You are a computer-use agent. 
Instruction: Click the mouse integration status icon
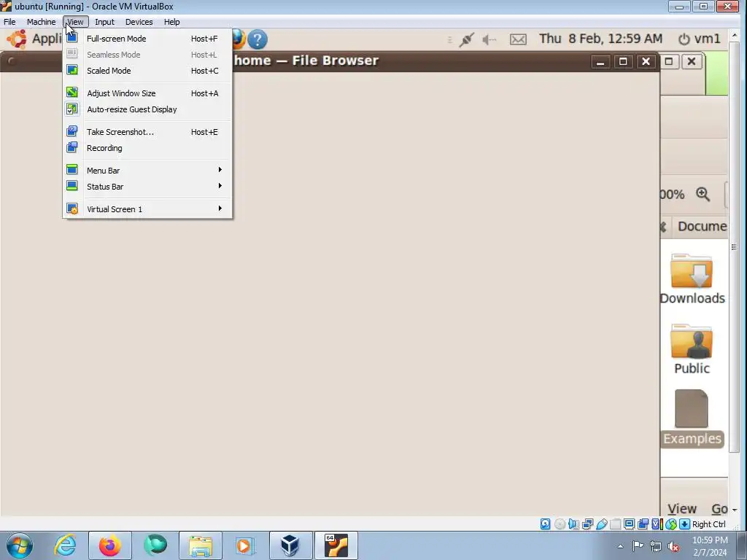(671, 524)
